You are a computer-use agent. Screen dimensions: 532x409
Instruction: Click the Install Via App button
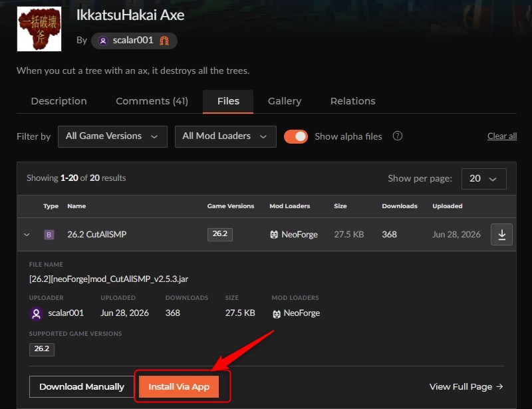(179, 386)
